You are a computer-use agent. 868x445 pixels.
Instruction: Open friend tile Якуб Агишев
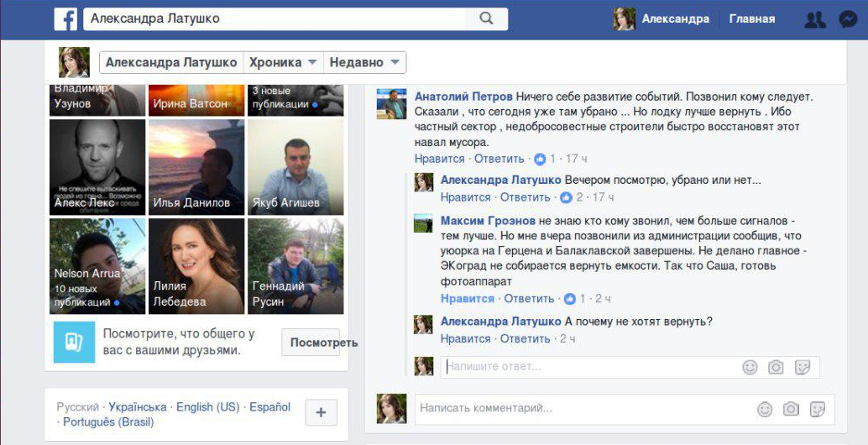(x=295, y=167)
